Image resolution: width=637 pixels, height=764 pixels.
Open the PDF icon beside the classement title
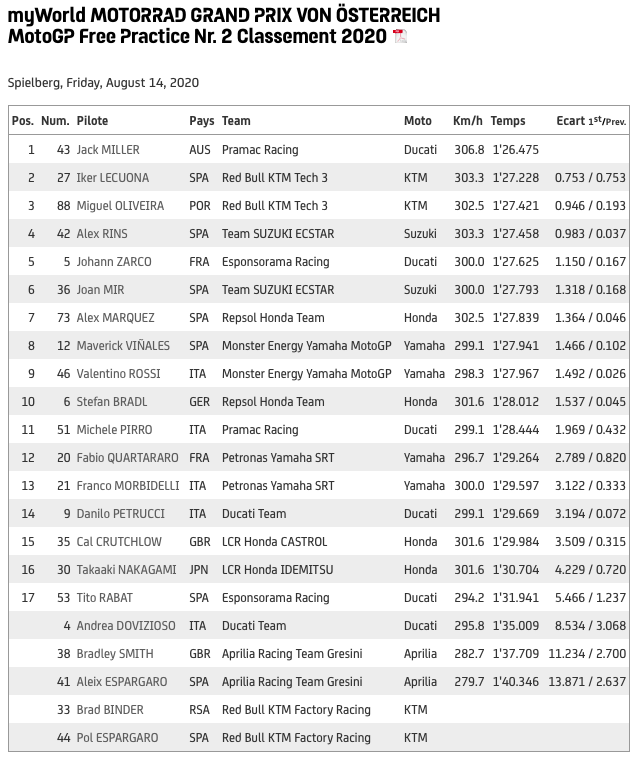(400, 37)
